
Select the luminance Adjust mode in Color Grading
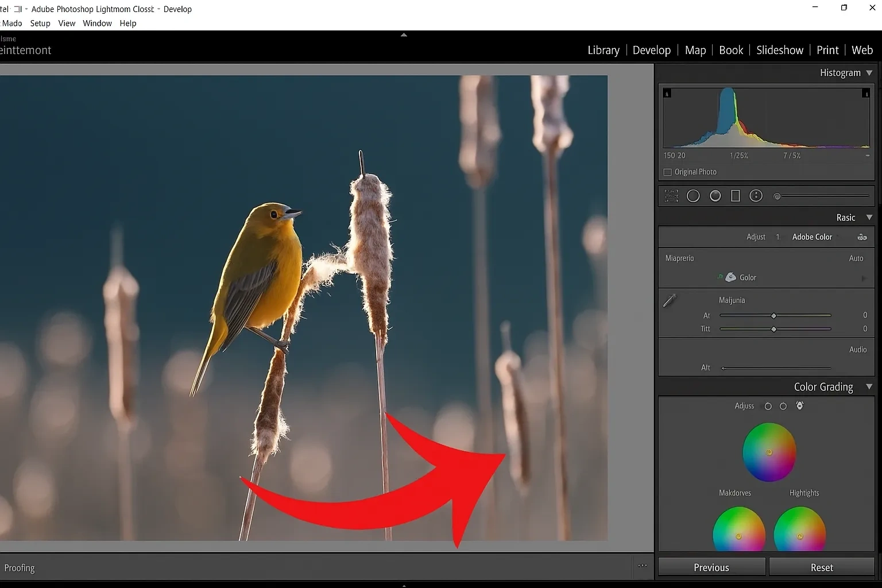[799, 406]
